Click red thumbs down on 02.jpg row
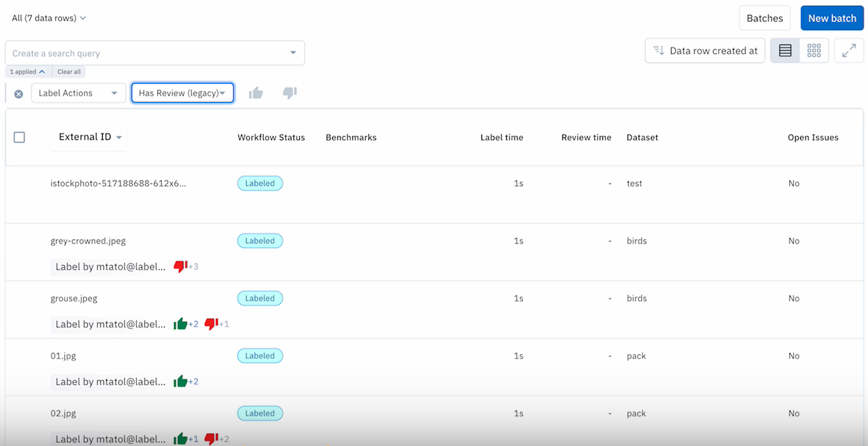This screenshot has height=446, width=868. click(x=211, y=439)
